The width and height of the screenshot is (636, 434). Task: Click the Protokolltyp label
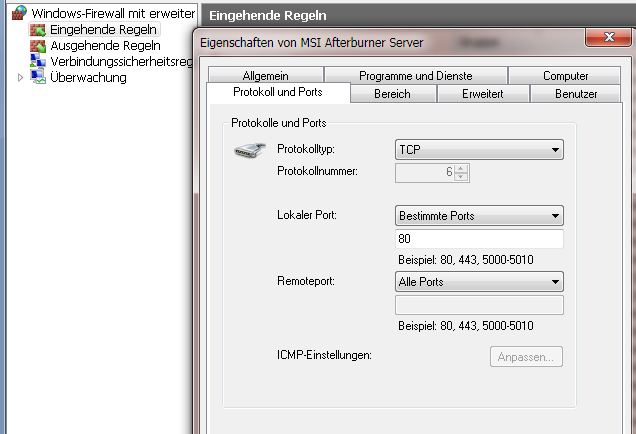[x=306, y=149]
